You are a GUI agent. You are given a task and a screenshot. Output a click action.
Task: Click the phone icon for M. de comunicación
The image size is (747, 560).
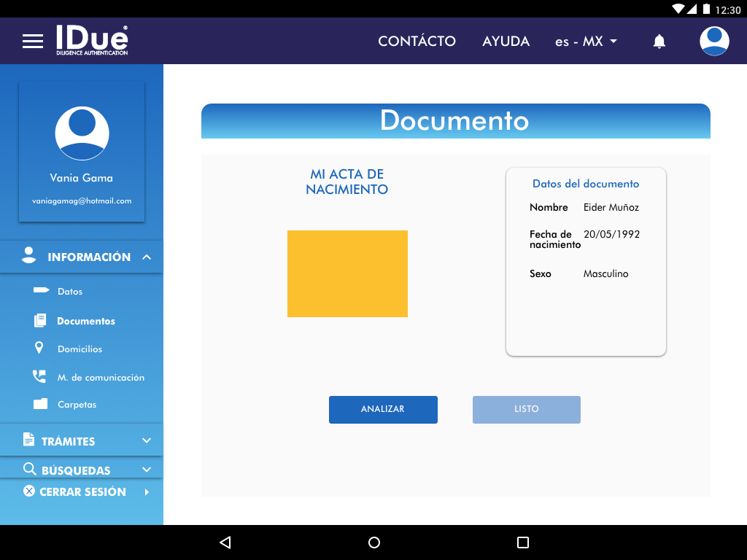click(39, 377)
